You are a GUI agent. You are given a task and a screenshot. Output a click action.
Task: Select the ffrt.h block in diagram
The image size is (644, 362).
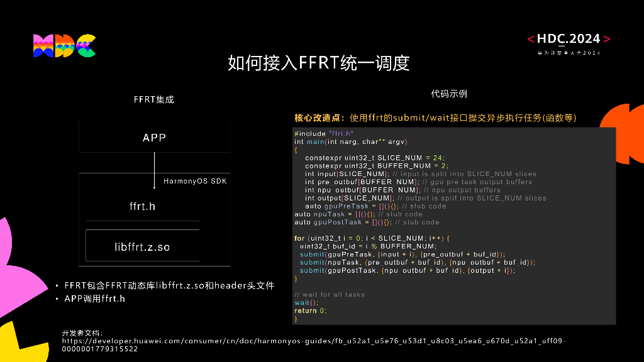pos(142,206)
